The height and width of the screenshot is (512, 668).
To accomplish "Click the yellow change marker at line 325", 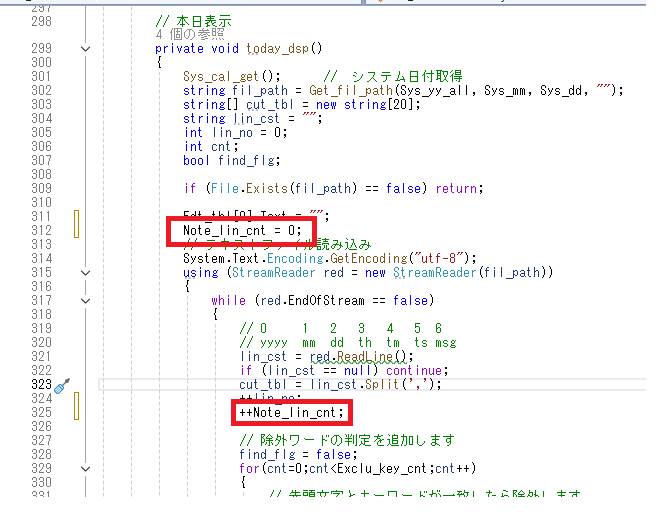I will click(76, 412).
